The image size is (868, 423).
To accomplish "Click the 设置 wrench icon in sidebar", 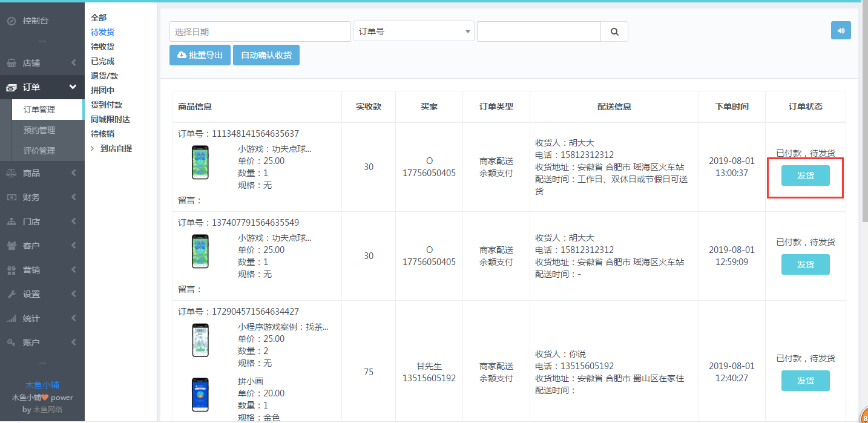I will pos(12,294).
